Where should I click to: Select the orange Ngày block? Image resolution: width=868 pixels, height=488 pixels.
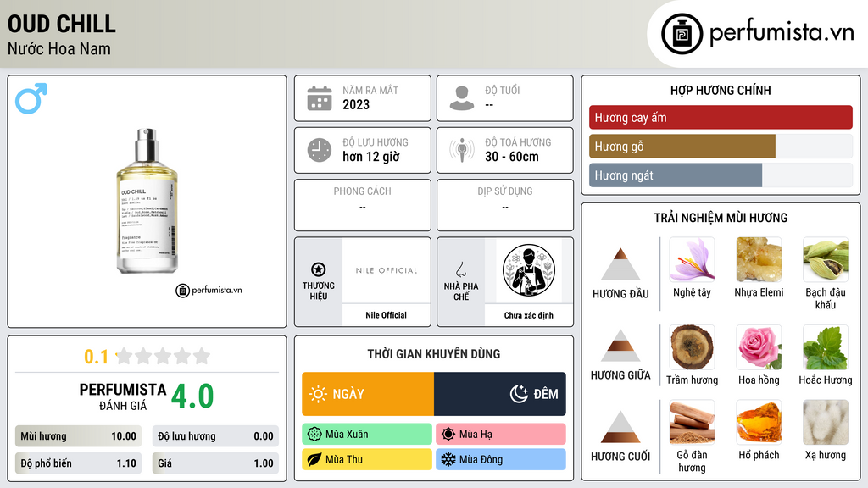368,394
